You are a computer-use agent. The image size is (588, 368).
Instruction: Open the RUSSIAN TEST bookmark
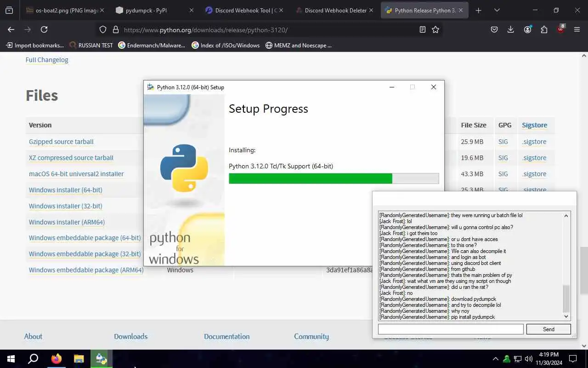coord(91,45)
